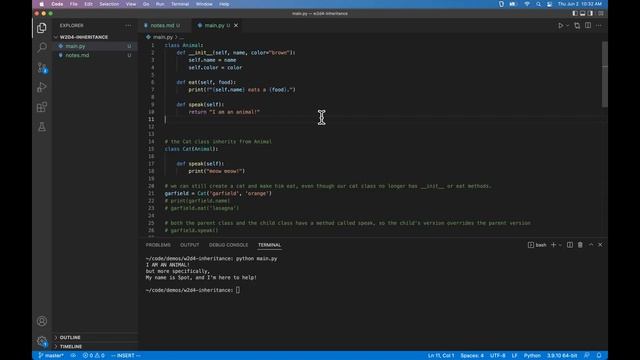Click the master branch in status bar

[x=51, y=356]
